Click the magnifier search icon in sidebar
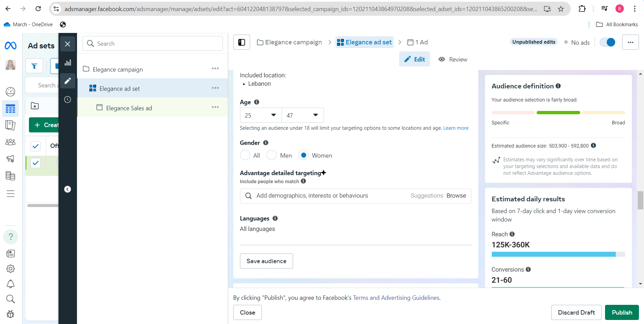 (10, 299)
